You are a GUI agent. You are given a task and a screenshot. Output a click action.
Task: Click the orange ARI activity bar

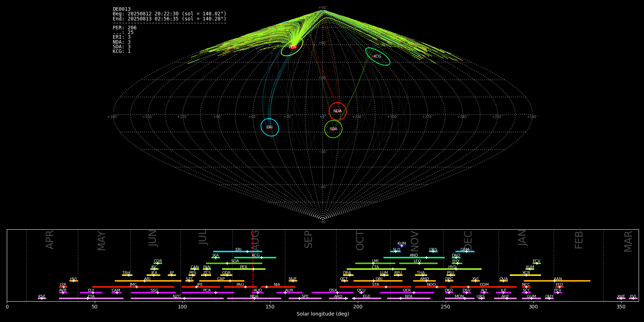pyautogui.click(x=148, y=281)
